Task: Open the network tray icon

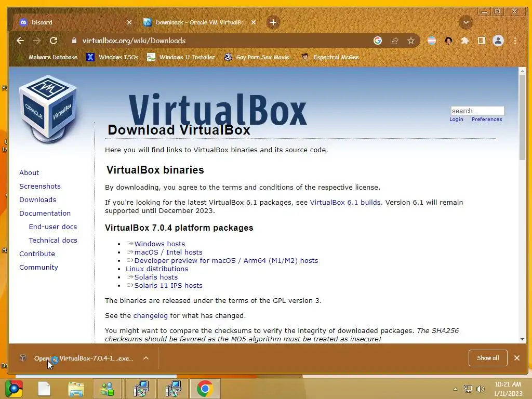Action: click(x=468, y=389)
